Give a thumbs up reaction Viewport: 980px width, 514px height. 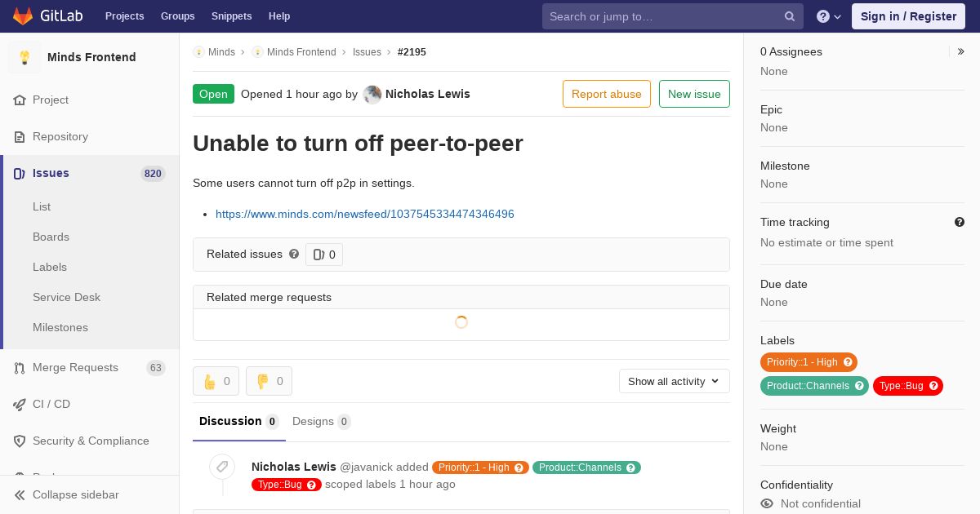click(216, 381)
